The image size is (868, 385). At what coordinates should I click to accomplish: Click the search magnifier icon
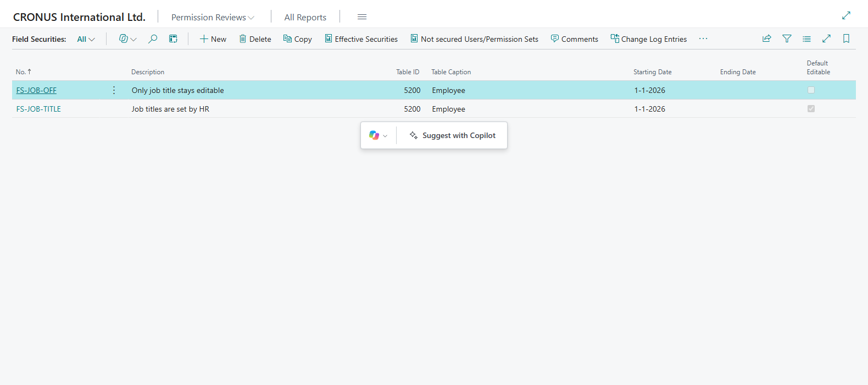[x=153, y=39]
